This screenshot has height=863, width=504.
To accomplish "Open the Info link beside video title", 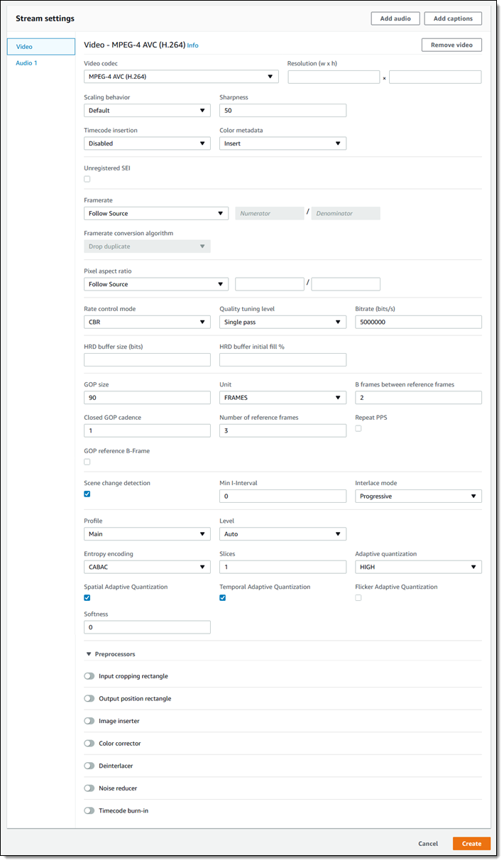I will click(193, 45).
